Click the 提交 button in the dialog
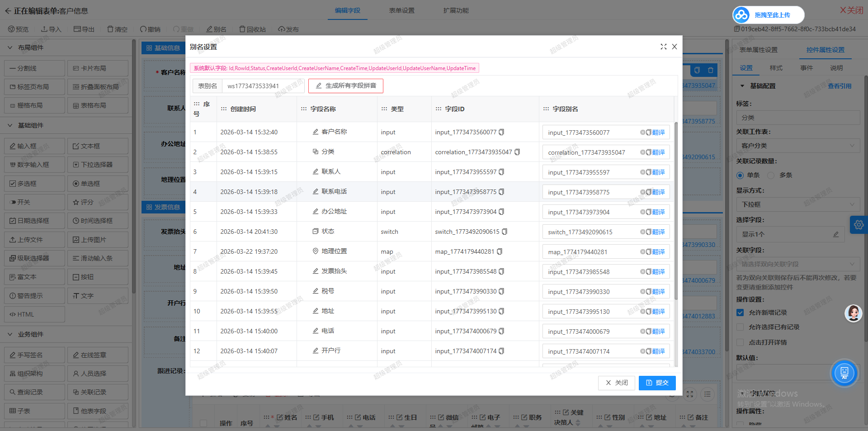Viewport: 868px width, 431px height. coord(657,383)
